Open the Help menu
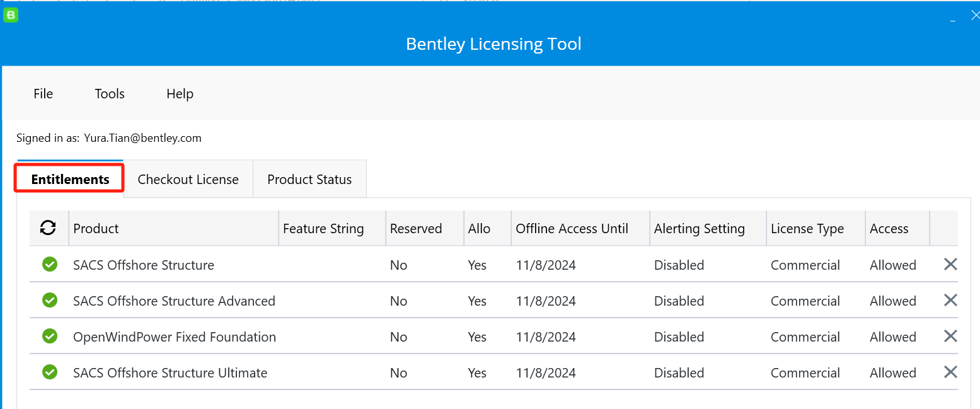 coord(180,94)
